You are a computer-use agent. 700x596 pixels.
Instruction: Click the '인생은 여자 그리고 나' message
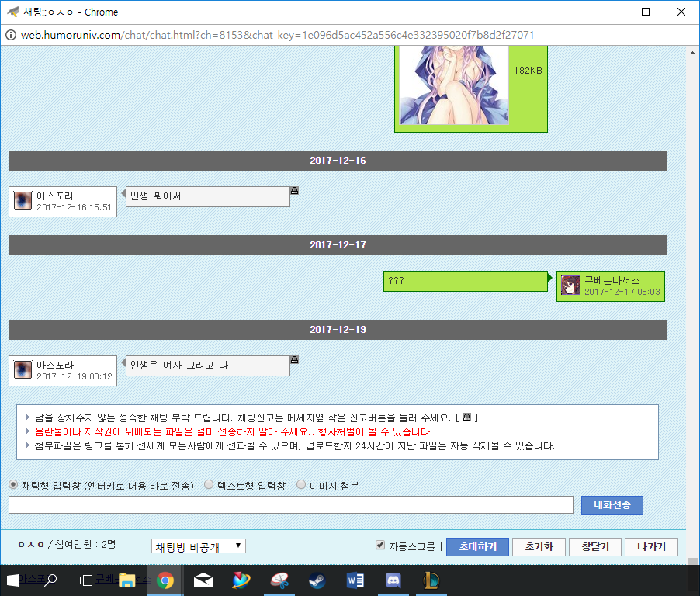point(208,366)
